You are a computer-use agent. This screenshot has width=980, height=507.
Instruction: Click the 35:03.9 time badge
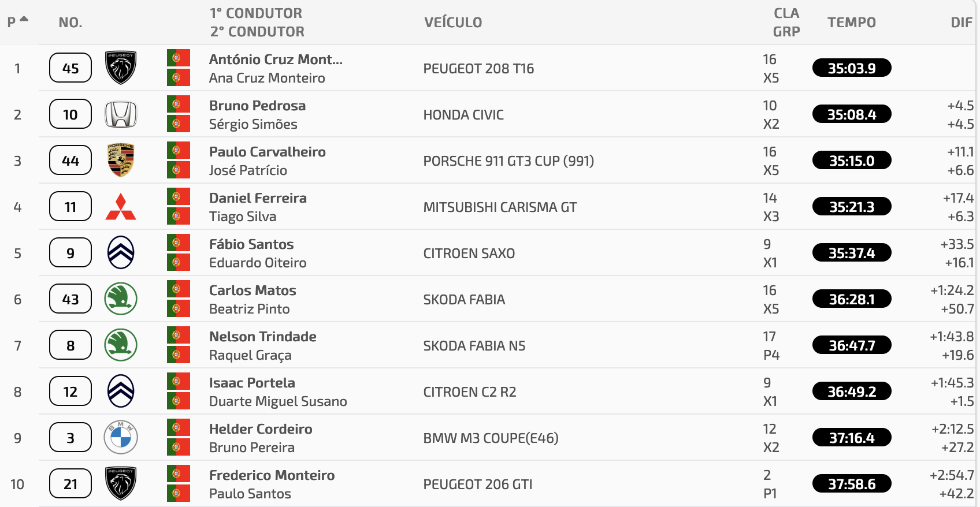point(852,68)
